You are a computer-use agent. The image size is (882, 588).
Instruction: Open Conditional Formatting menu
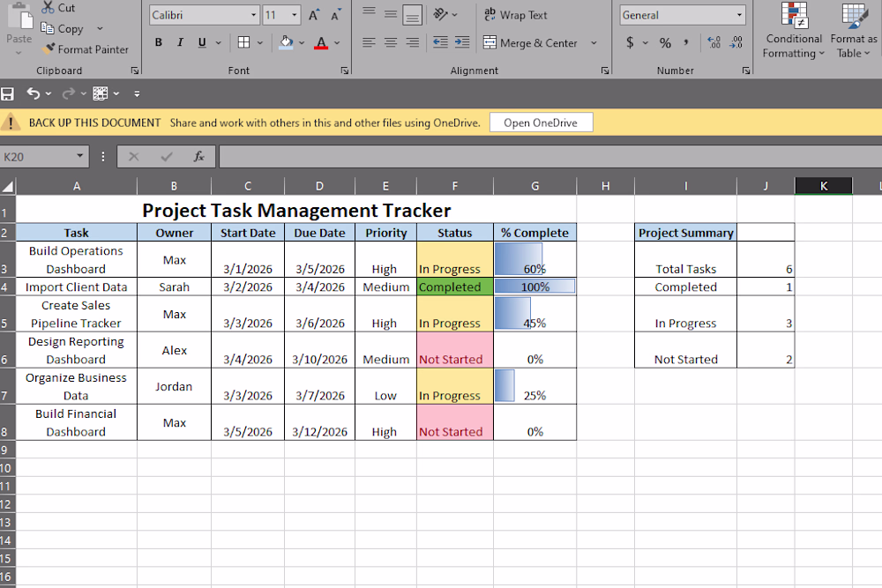[794, 30]
